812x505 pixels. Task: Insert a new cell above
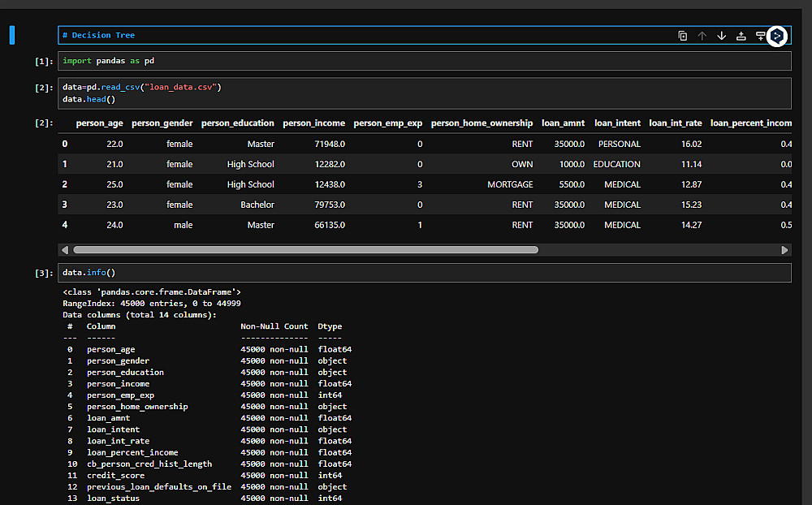[x=741, y=36]
